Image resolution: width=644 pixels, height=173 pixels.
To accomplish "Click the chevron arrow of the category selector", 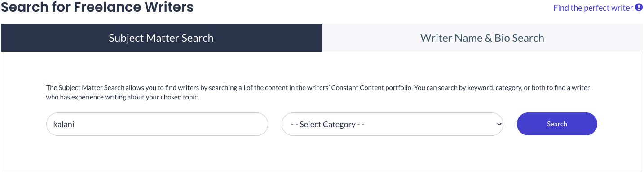I will click(x=498, y=124).
